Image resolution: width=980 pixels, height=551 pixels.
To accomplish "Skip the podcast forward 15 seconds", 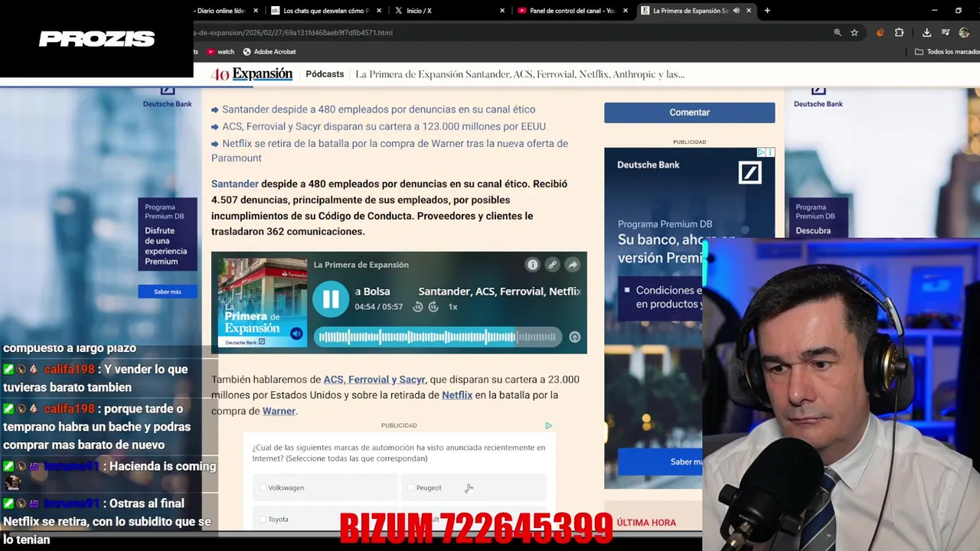I will [x=433, y=307].
